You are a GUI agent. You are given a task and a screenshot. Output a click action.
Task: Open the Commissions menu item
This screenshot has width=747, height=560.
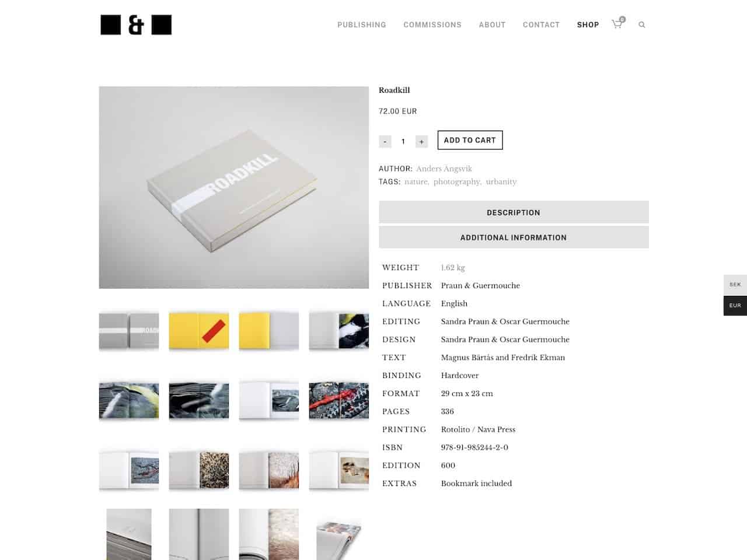click(432, 24)
